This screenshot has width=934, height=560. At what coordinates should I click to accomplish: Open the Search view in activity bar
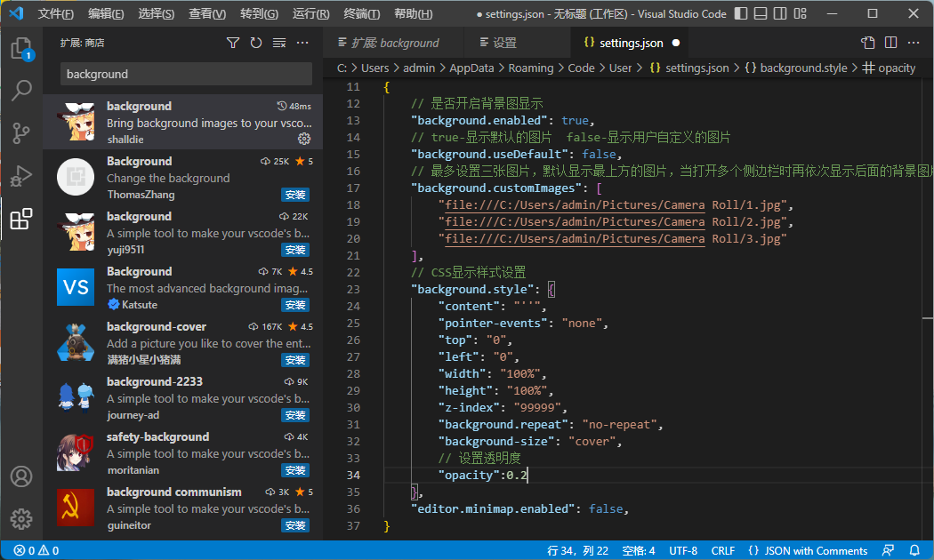pos(21,91)
